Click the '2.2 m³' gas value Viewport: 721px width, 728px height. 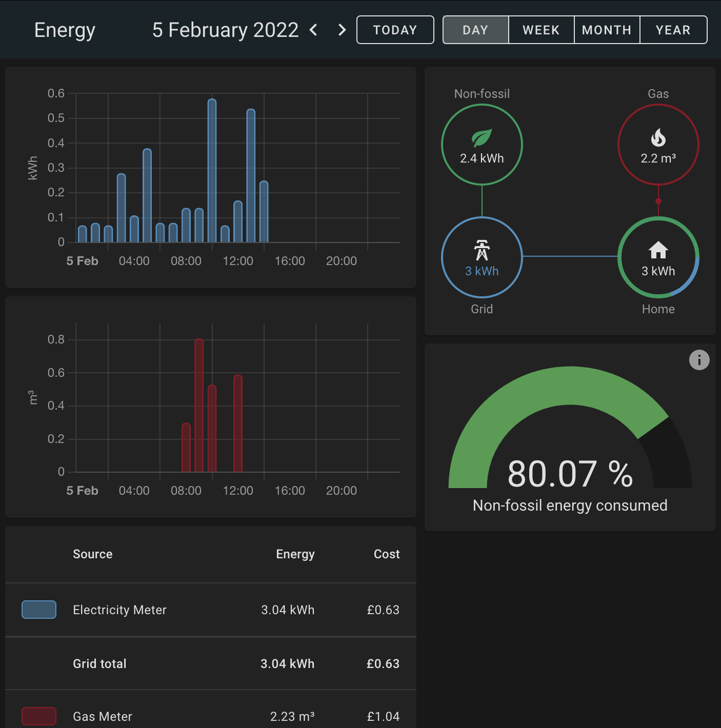tap(658, 158)
